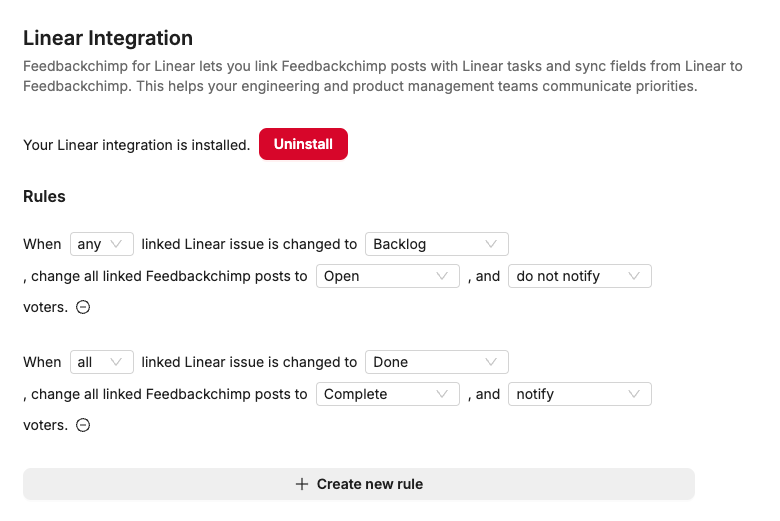Open the Done issue status dropdown
The width and height of the screenshot is (780, 521).
click(x=436, y=362)
